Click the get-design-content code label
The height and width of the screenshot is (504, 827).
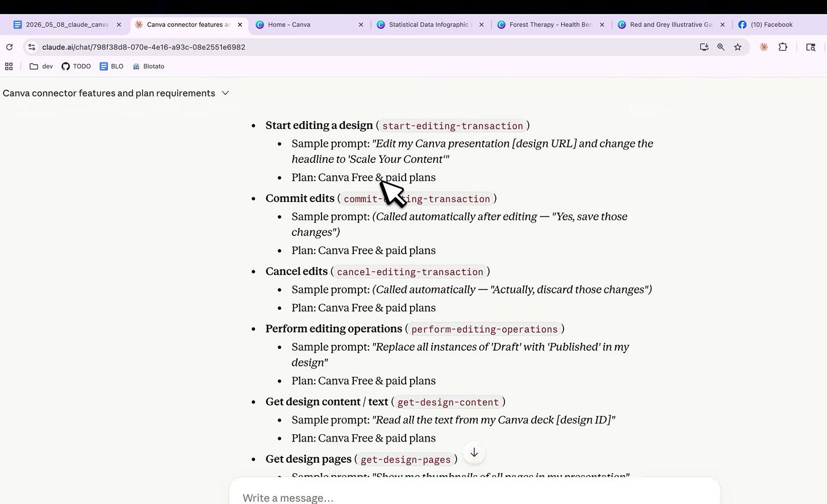[448, 402]
